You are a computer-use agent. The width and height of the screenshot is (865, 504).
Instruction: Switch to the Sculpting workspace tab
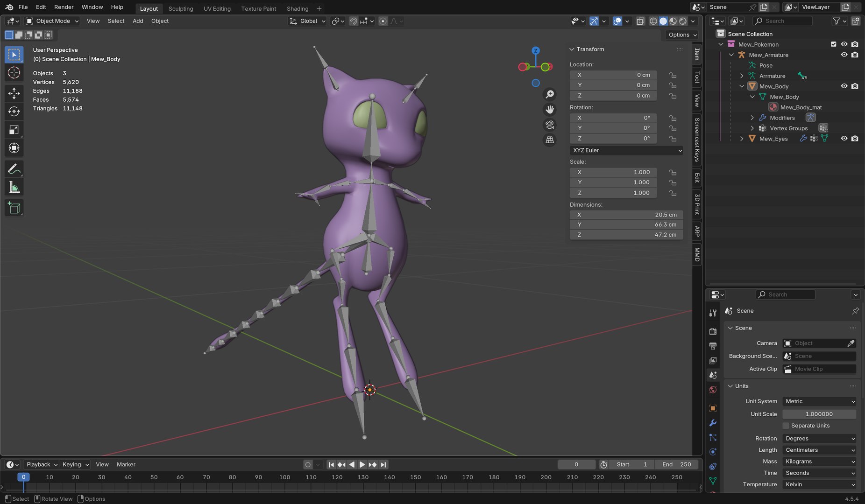tap(181, 8)
